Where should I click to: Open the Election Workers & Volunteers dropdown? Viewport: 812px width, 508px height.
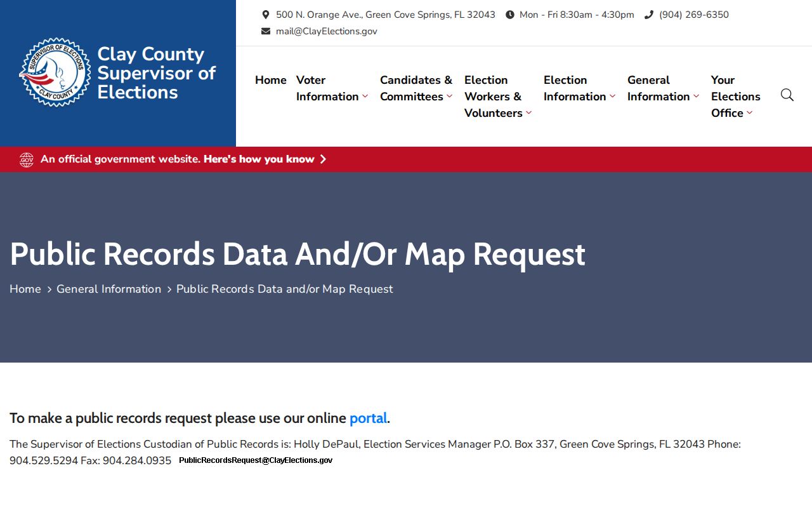pos(498,97)
